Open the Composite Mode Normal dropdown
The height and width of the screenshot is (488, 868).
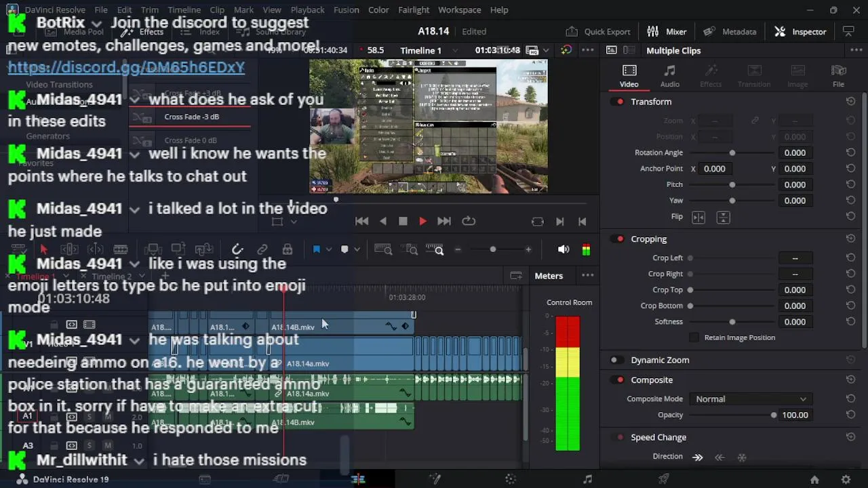tap(750, 399)
